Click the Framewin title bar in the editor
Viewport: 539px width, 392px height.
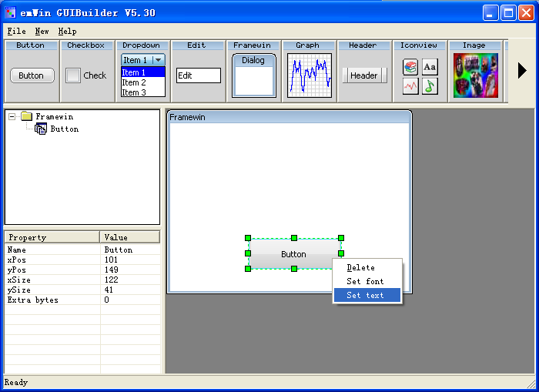click(289, 117)
